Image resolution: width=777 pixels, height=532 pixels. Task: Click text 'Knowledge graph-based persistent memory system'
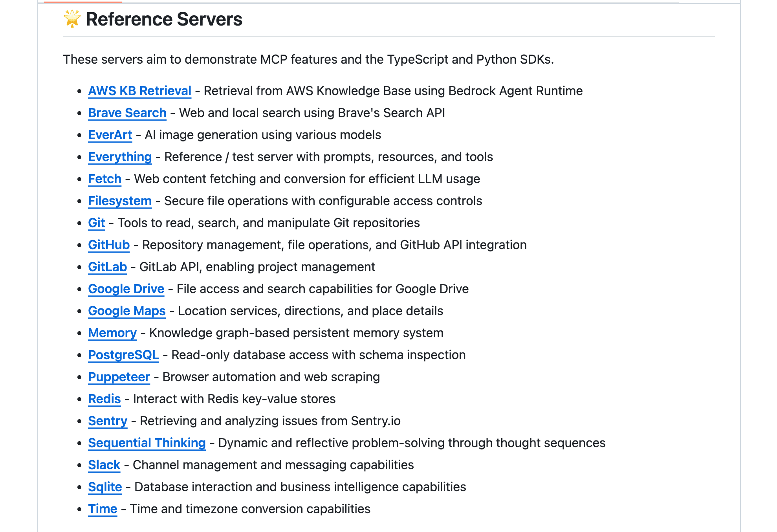(296, 333)
